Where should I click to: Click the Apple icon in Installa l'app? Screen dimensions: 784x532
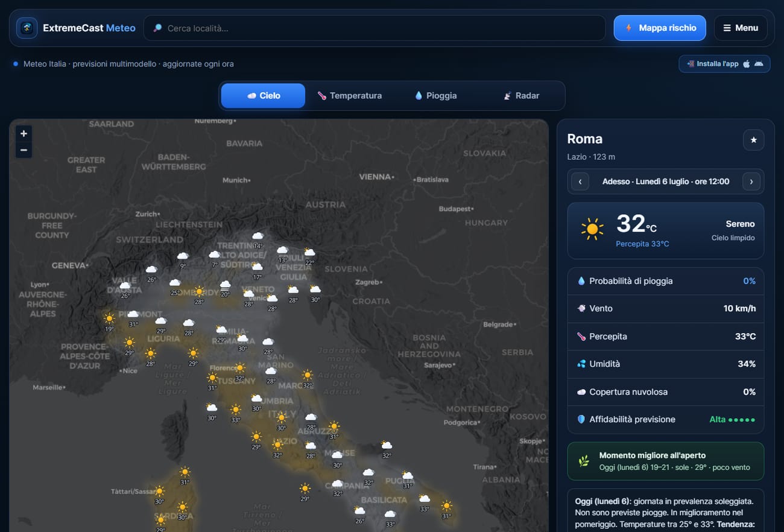[746, 63]
